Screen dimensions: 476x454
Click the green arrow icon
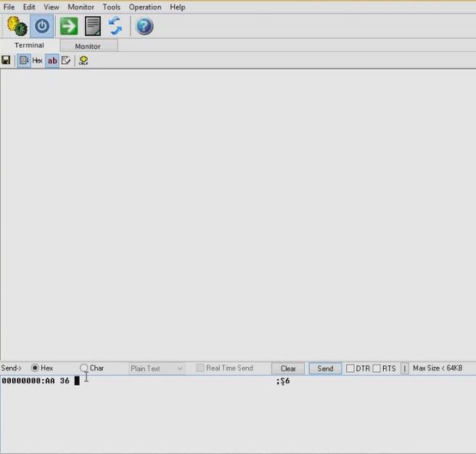69,26
